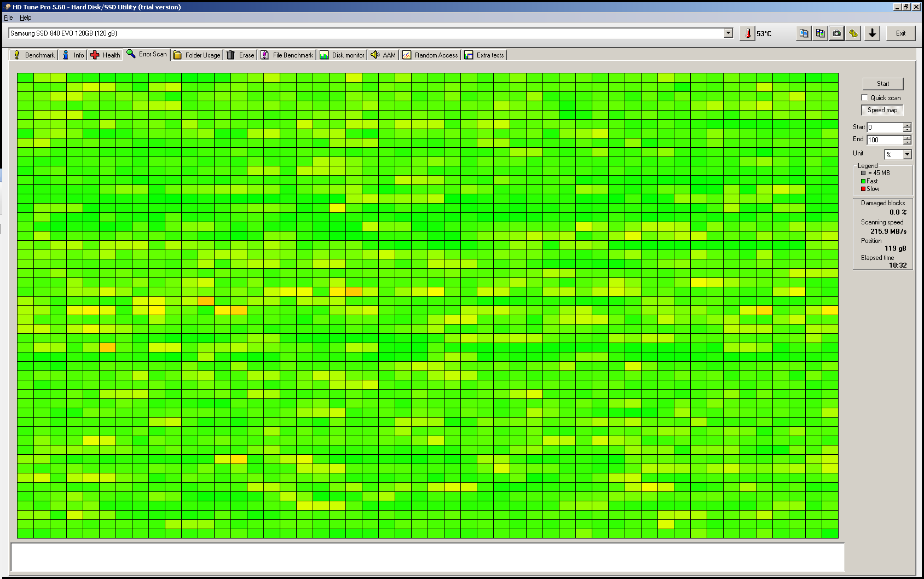The height and width of the screenshot is (579, 924).
Task: Open options via yellow gears icon
Action: (853, 33)
